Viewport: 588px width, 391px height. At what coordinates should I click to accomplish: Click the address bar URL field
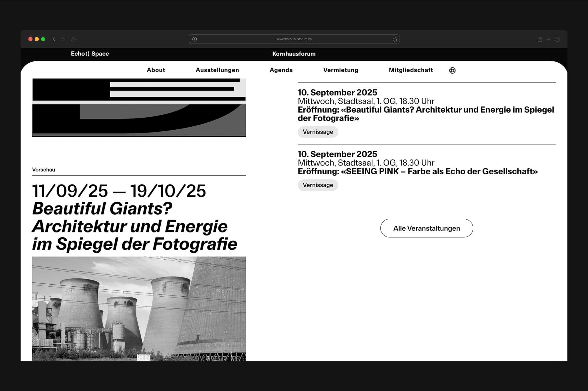tap(294, 39)
